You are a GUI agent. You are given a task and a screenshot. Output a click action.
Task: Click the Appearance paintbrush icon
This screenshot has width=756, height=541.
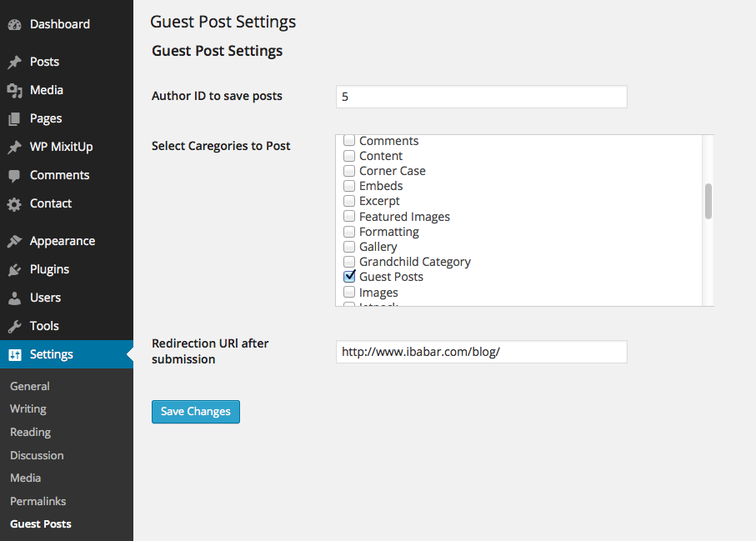click(x=14, y=241)
